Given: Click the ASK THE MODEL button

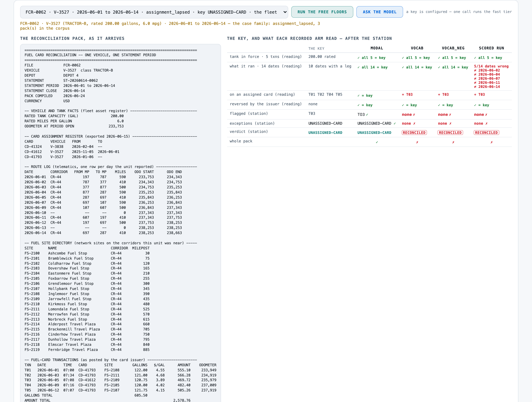Looking at the screenshot, I should point(380,12).
